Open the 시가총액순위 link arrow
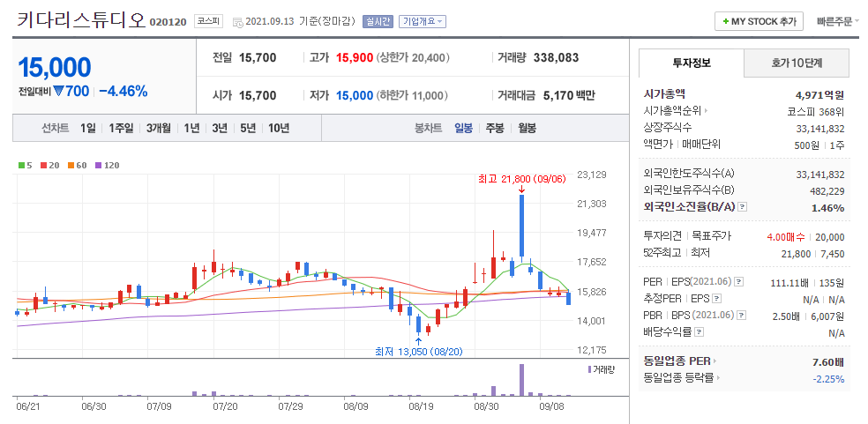The height and width of the screenshot is (424, 868). pyautogui.click(x=706, y=111)
